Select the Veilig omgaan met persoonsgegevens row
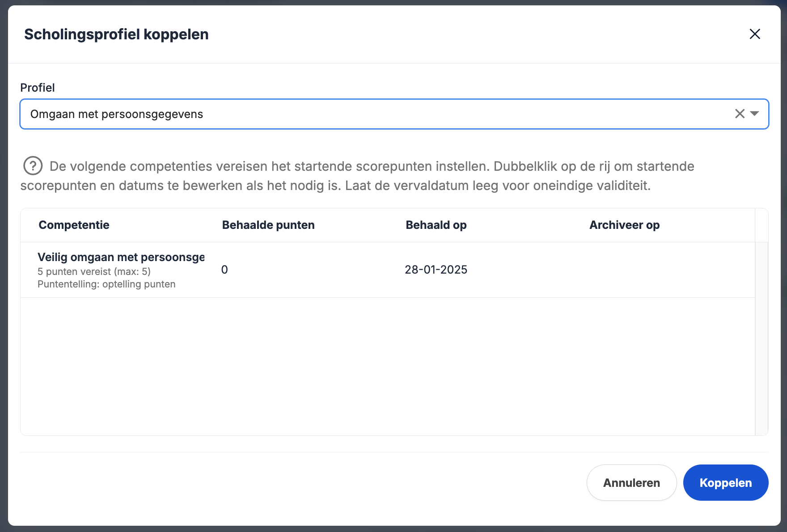 (x=121, y=258)
